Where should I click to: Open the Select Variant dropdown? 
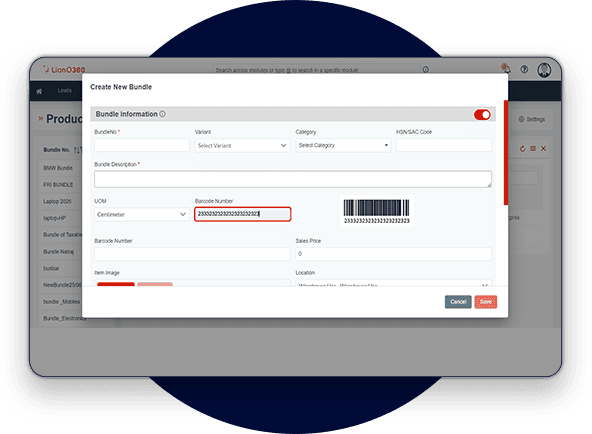pos(242,145)
